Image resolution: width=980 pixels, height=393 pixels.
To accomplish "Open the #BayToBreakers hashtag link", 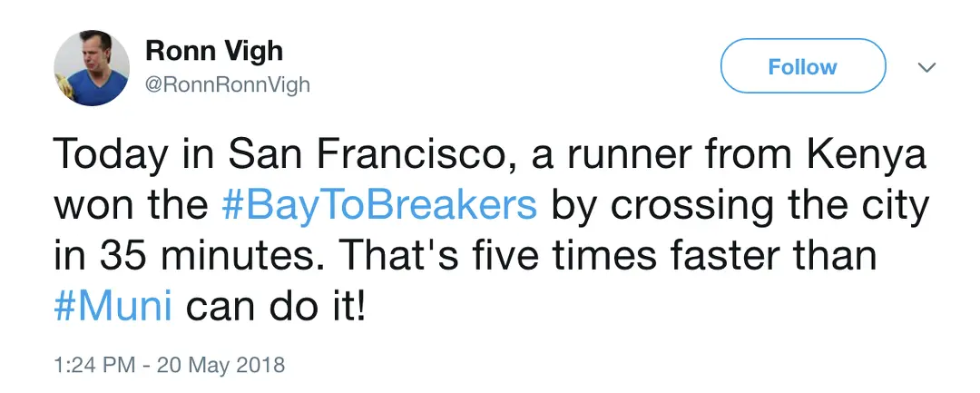I will 379,205.
